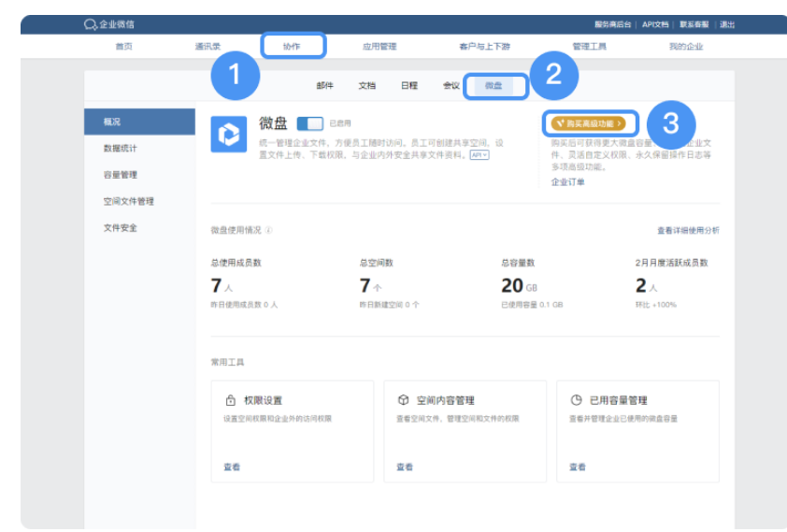This screenshot has width=787, height=532.
Task: Click the blue 微盘 app icon
Action: (x=229, y=135)
